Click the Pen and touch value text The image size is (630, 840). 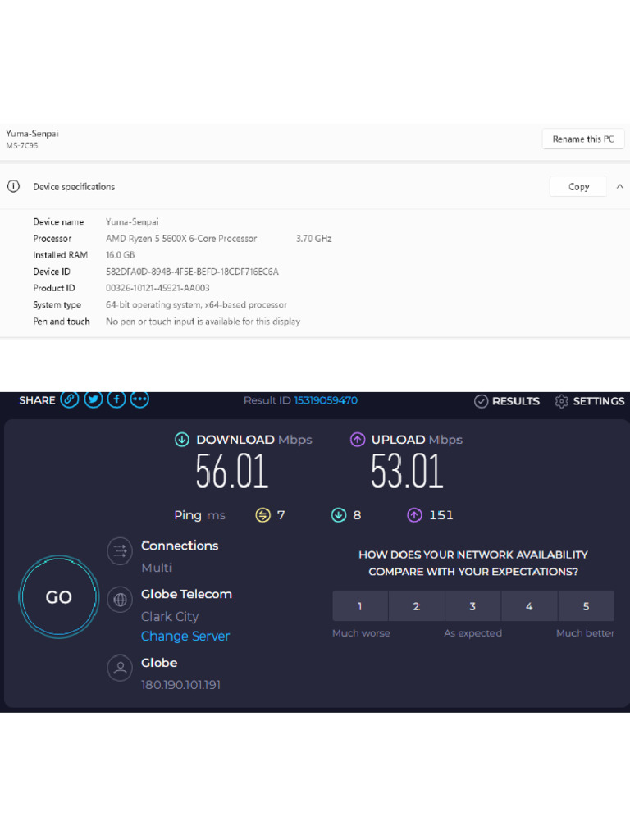203,322
